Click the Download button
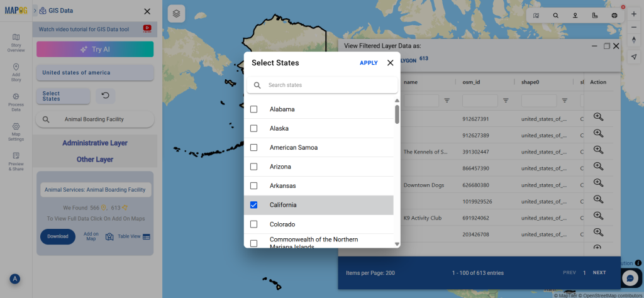This screenshot has height=298, width=644. pyautogui.click(x=57, y=236)
